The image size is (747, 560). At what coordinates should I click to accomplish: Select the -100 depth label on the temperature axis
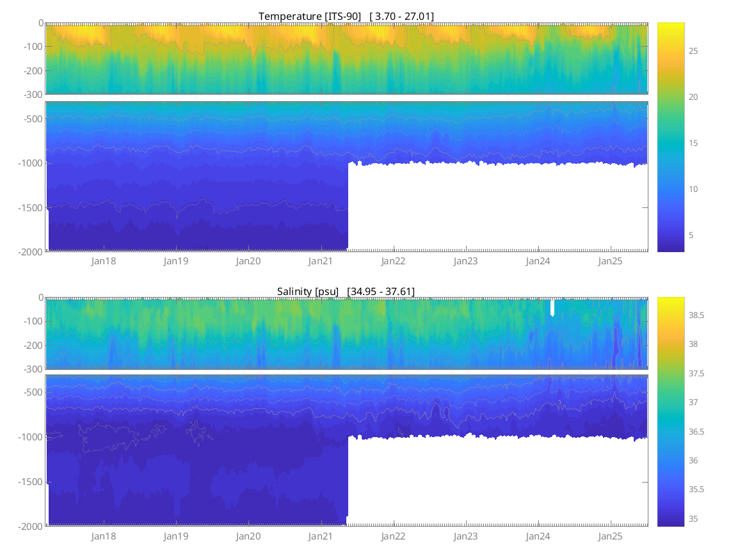pyautogui.click(x=32, y=47)
